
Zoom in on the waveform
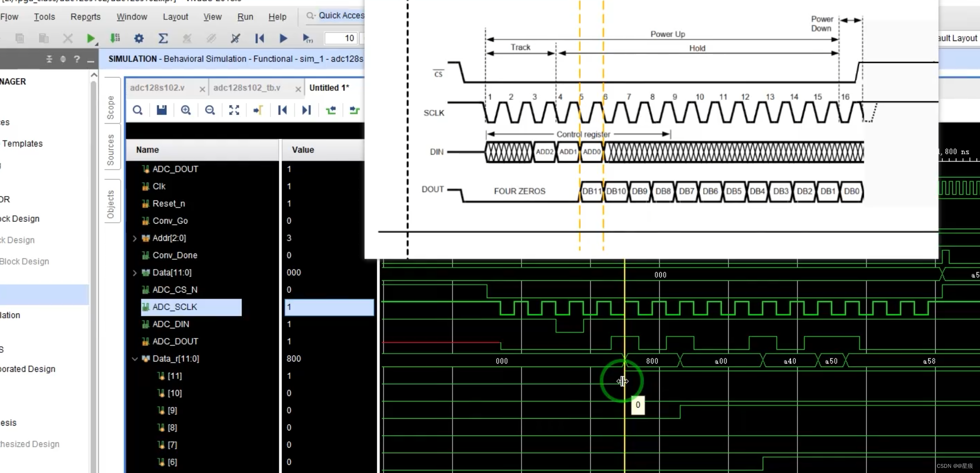point(186,110)
